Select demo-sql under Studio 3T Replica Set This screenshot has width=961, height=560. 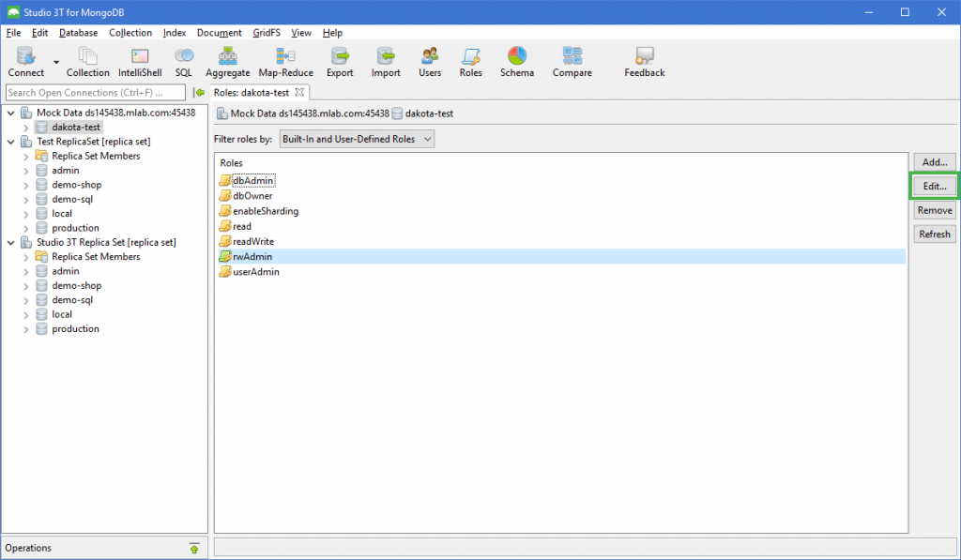72,299
